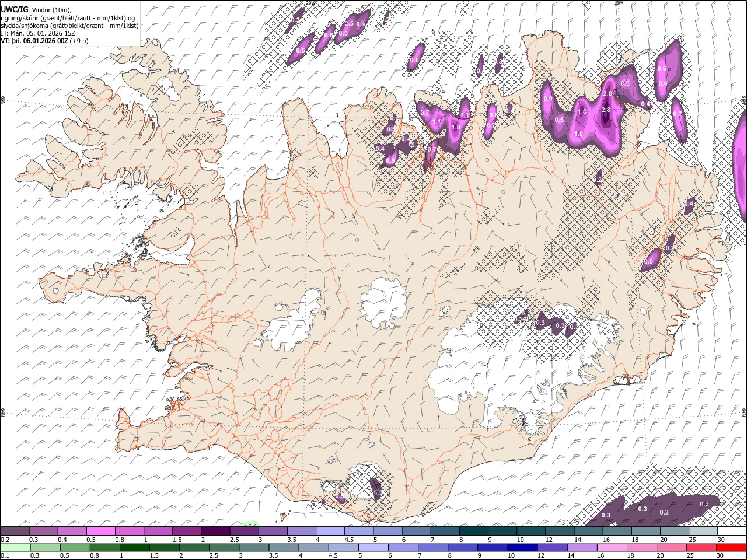
Task: Select the 'Vindur (10m)' header text
Action: pyautogui.click(x=51, y=10)
